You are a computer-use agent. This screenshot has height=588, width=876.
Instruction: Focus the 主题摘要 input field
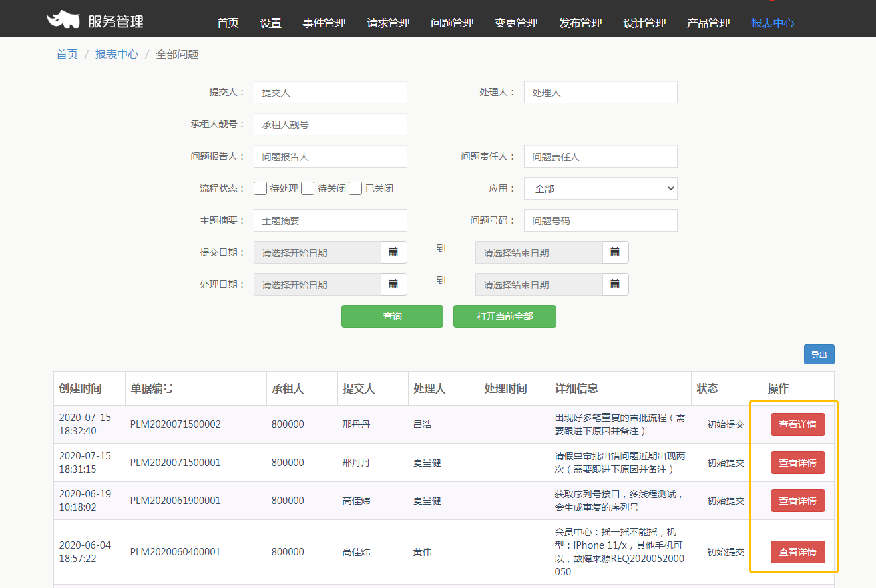coord(331,220)
